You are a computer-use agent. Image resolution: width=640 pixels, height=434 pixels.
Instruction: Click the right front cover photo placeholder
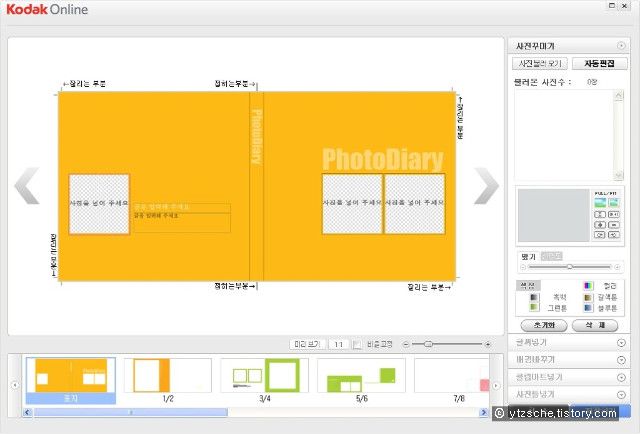coord(415,204)
